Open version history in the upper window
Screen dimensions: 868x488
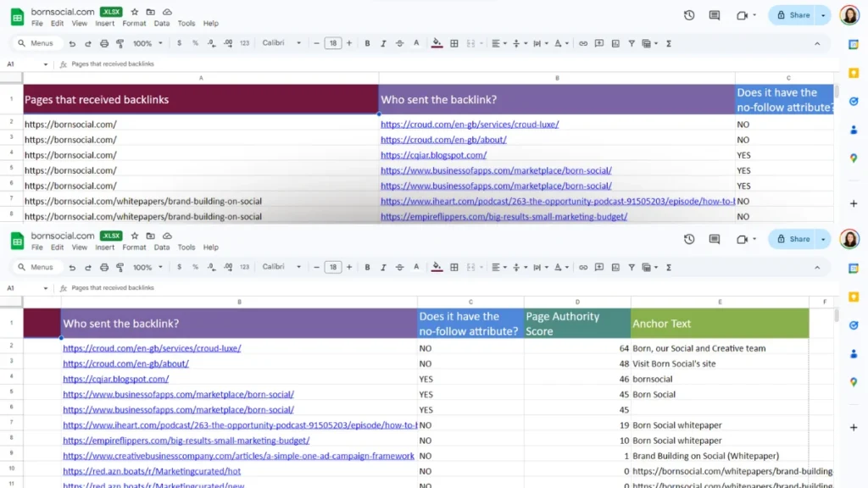pos(689,15)
